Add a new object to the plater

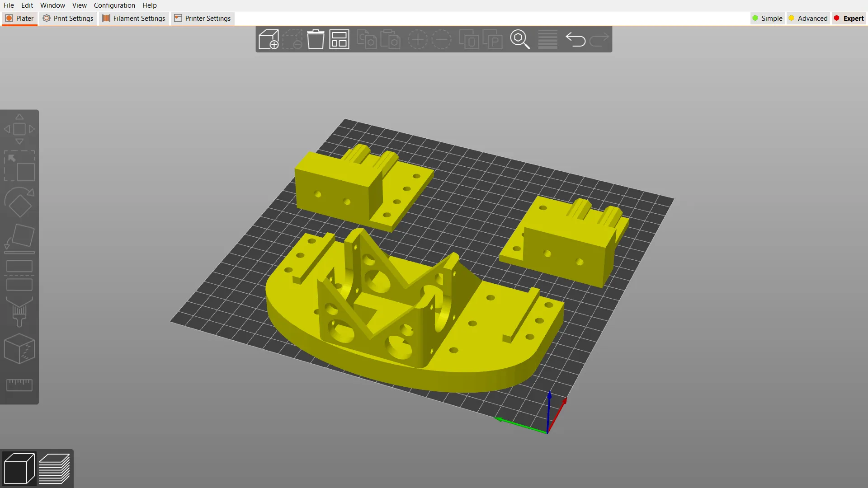coord(268,39)
